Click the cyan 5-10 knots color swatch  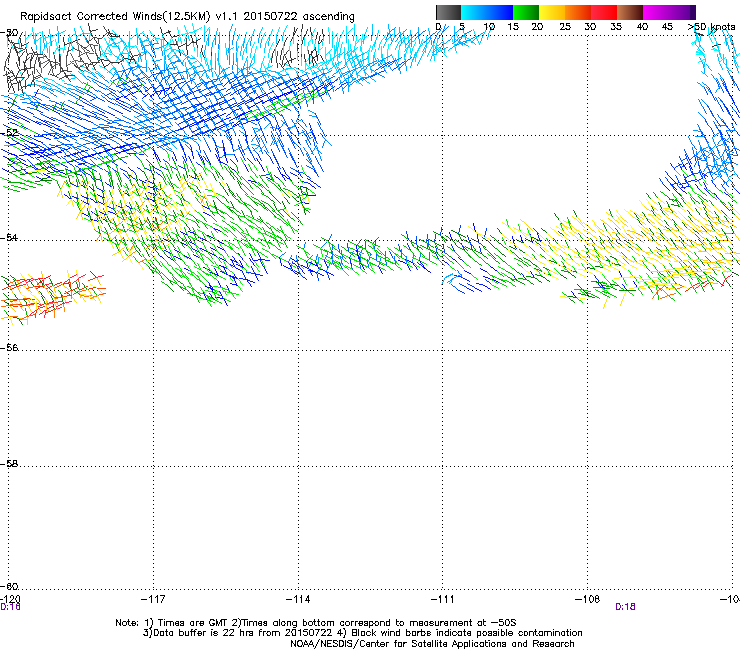pos(474,12)
